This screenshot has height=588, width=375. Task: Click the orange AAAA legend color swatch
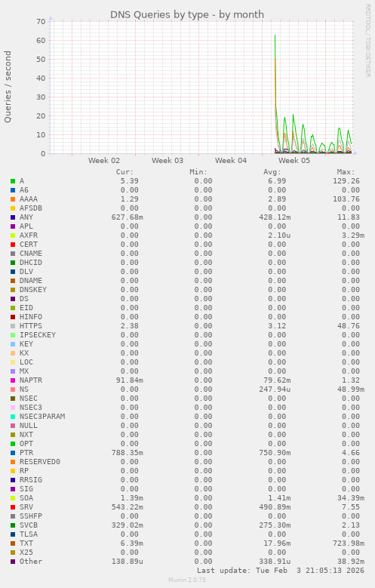13,199
